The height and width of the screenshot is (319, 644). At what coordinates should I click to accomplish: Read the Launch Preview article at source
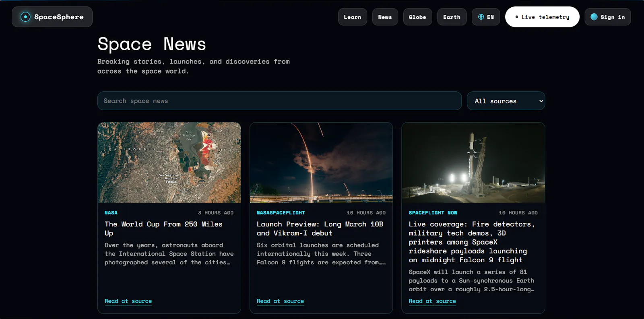(281, 301)
